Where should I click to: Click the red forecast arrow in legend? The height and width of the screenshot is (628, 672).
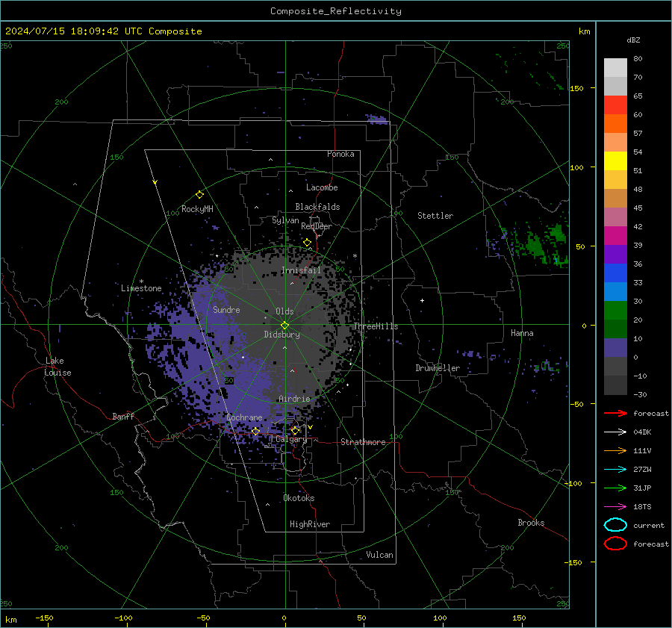tap(615, 413)
